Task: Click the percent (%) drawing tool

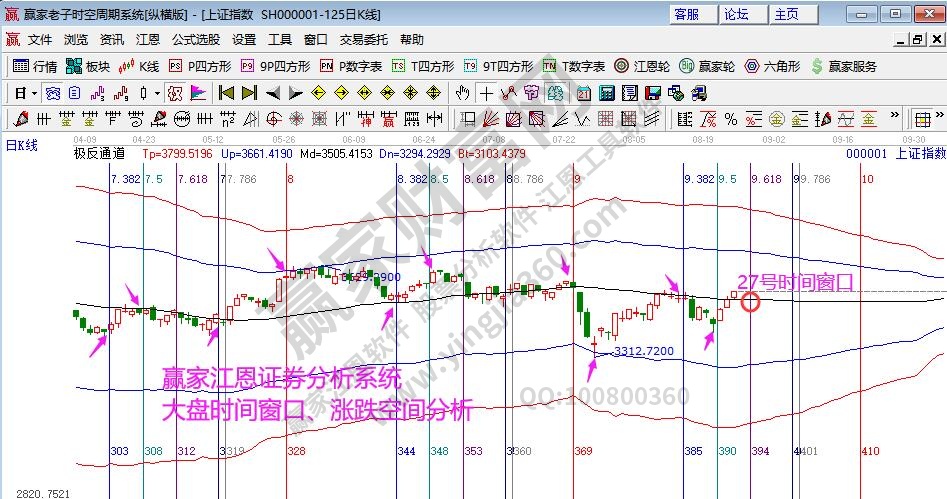Action: tap(731, 118)
